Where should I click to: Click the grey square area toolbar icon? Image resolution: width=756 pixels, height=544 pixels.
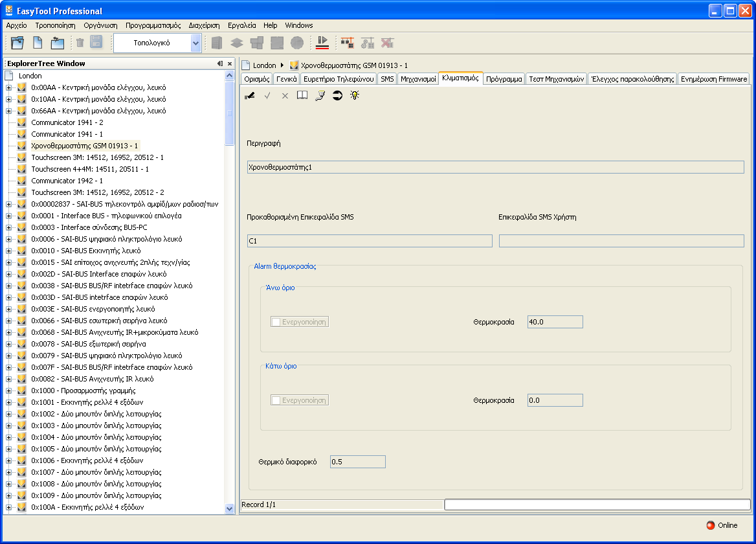[x=277, y=43]
